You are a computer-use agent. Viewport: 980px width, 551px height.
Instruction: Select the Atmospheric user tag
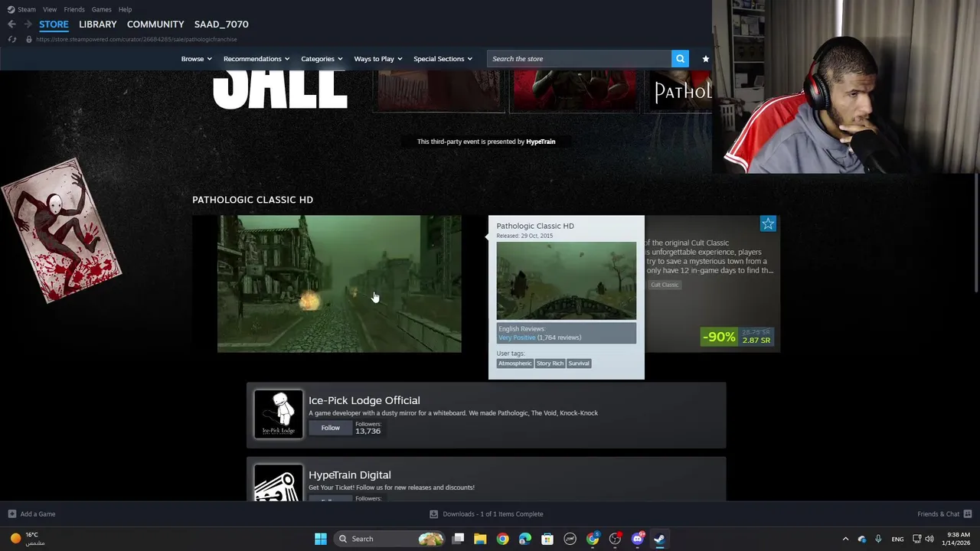pos(514,364)
